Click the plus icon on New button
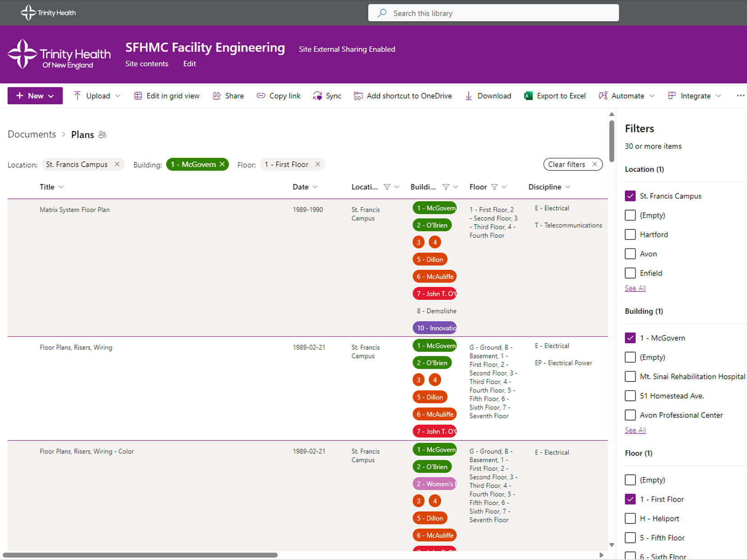Viewport: 747px width, 560px height. [x=19, y=96]
